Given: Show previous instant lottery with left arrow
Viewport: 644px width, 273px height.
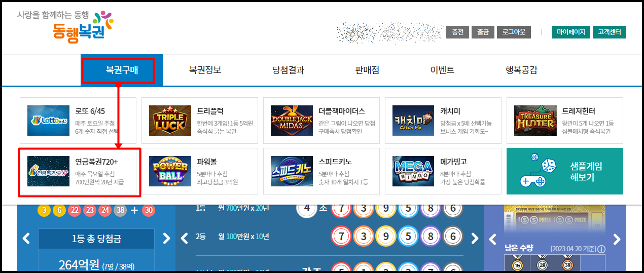Looking at the screenshot, I should 492,239.
